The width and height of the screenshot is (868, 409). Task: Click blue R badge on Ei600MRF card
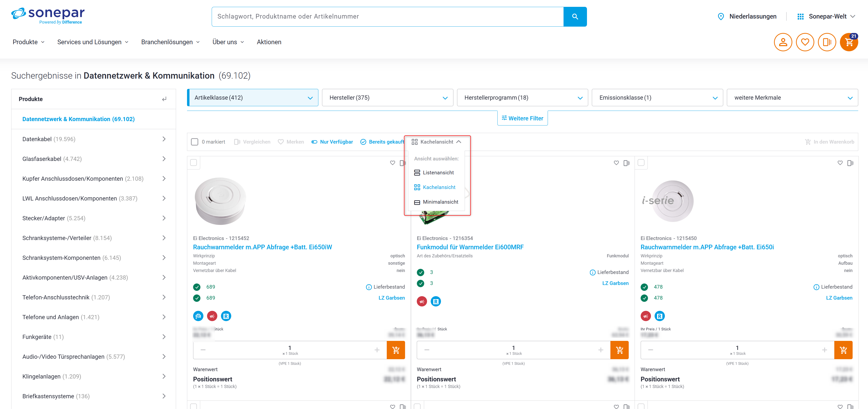(x=436, y=302)
